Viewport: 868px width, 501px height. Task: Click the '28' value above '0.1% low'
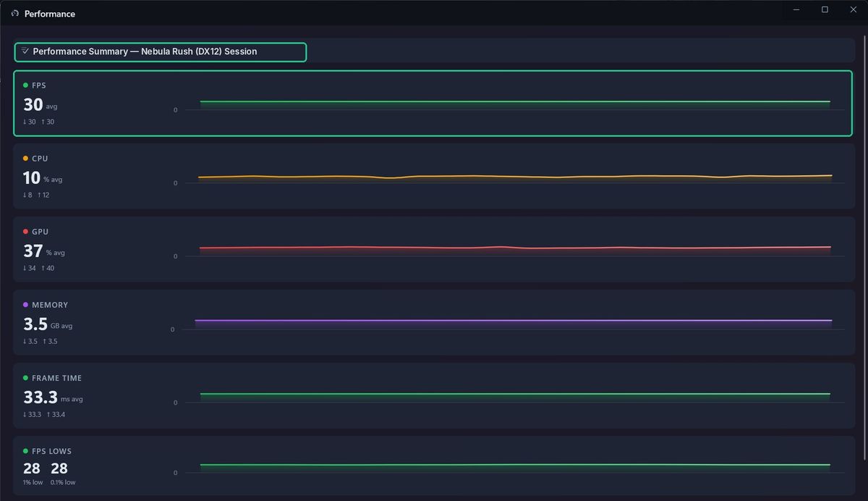coord(59,468)
